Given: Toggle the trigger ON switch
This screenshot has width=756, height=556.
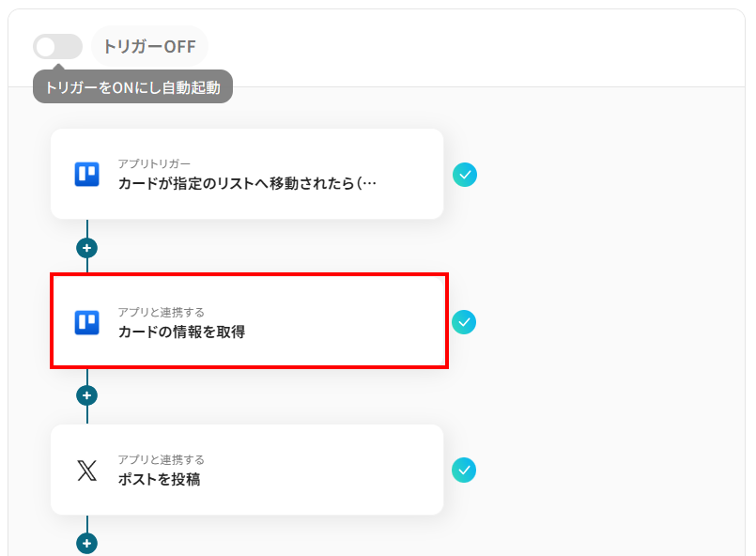Looking at the screenshot, I should pyautogui.click(x=56, y=47).
